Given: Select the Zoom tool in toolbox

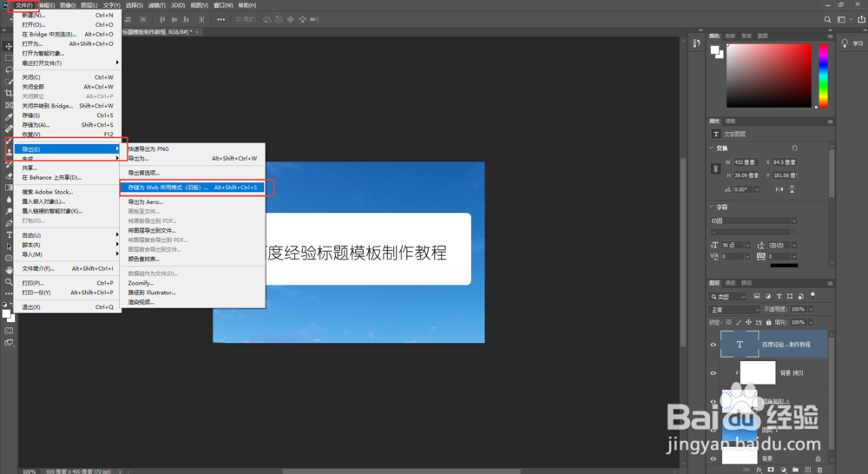Looking at the screenshot, I should coord(9,282).
